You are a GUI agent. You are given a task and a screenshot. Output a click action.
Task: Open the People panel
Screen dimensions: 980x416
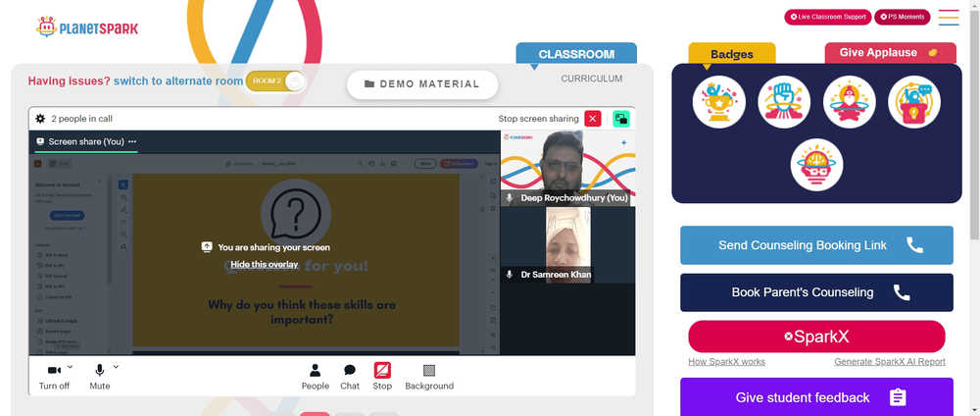tap(315, 377)
